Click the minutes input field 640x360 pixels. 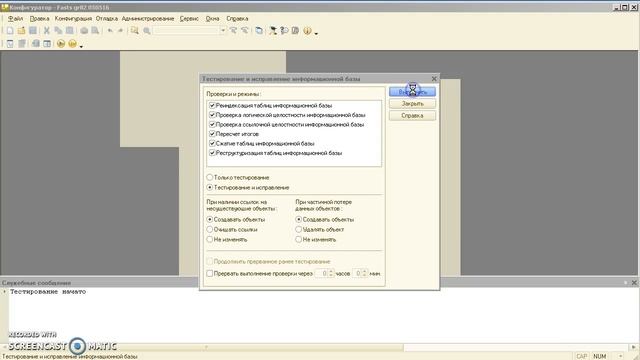click(x=357, y=273)
